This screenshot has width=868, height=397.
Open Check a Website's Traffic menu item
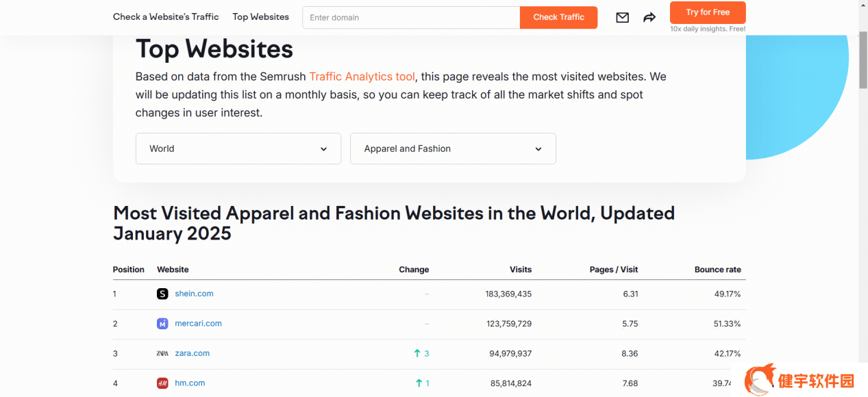click(166, 16)
